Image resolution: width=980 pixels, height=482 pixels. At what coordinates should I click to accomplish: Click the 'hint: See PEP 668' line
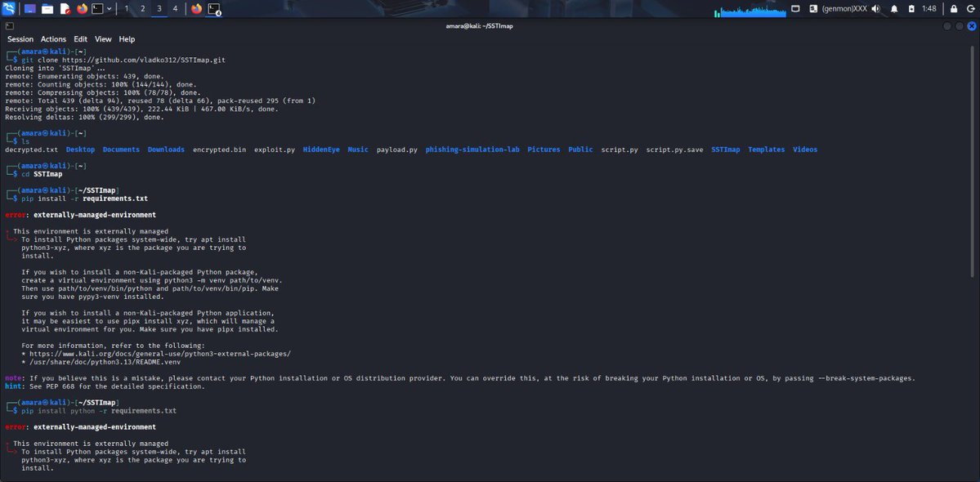(105, 386)
